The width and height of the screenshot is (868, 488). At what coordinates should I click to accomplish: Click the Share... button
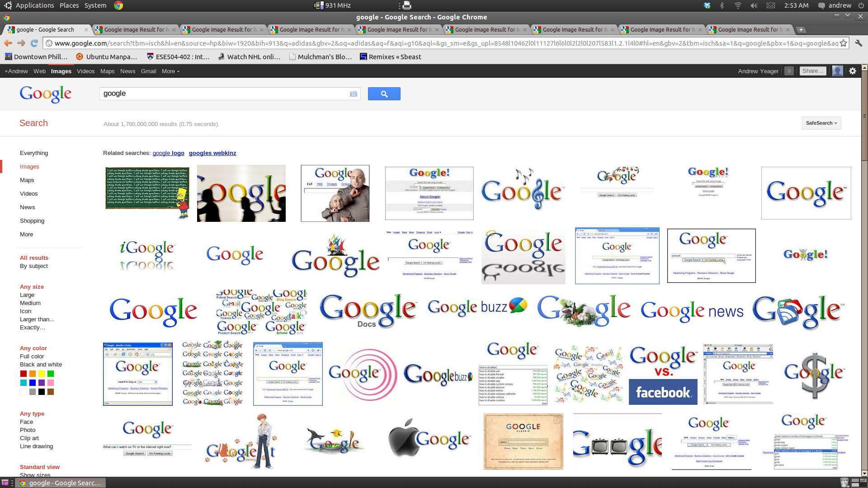pos(812,71)
